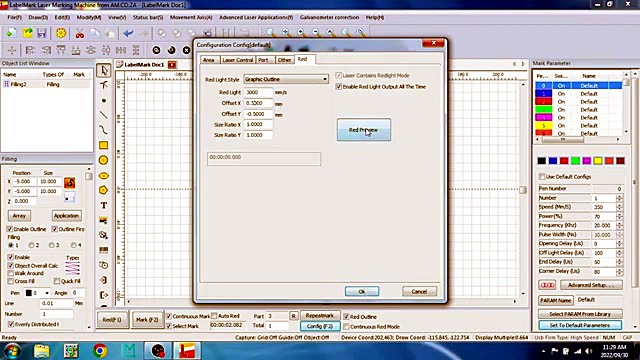The image size is (640, 360).
Task: Show hidden system tray icons arrow
Action: [x=543, y=351]
